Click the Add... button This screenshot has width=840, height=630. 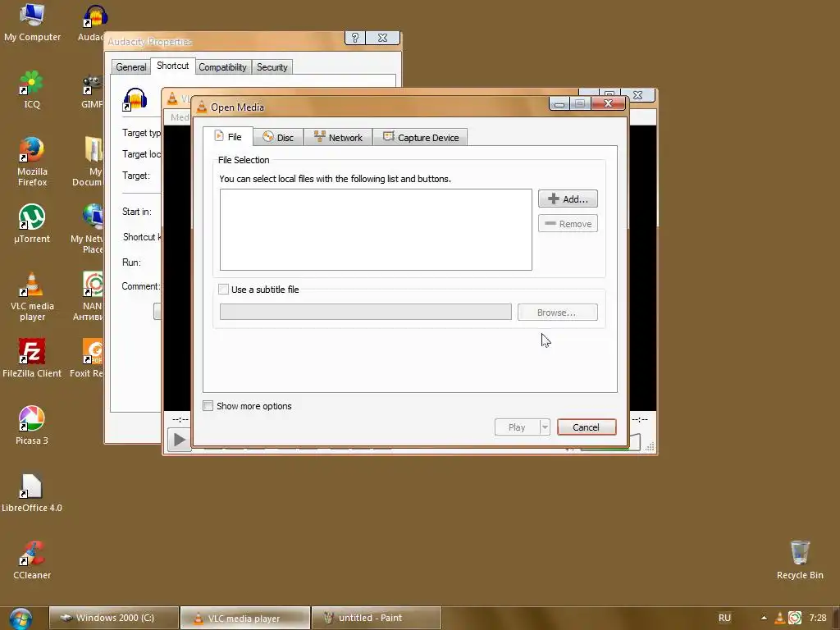pos(568,199)
